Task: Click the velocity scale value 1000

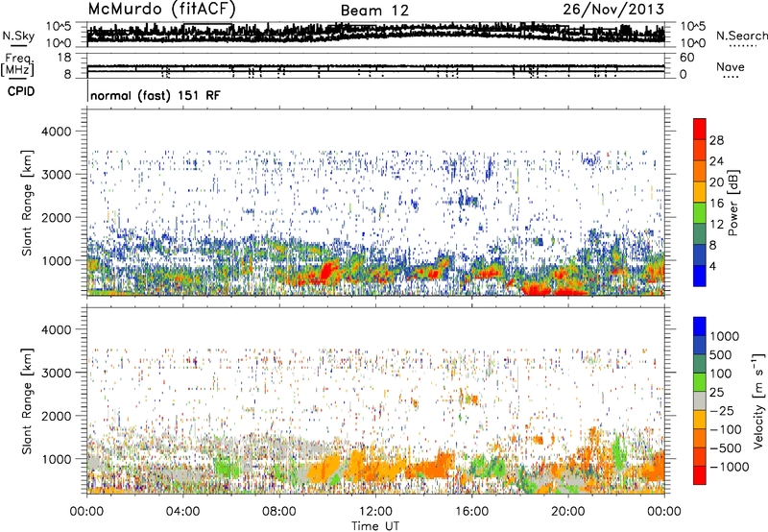Action: [725, 336]
